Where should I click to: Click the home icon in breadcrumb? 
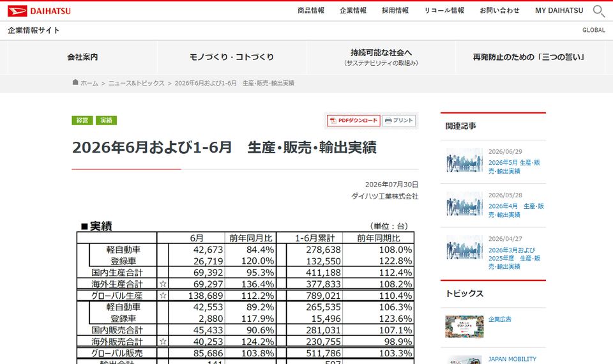tap(75, 82)
